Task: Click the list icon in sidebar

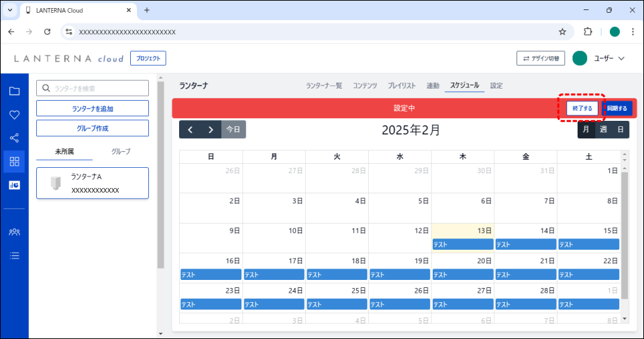Action: (14, 255)
